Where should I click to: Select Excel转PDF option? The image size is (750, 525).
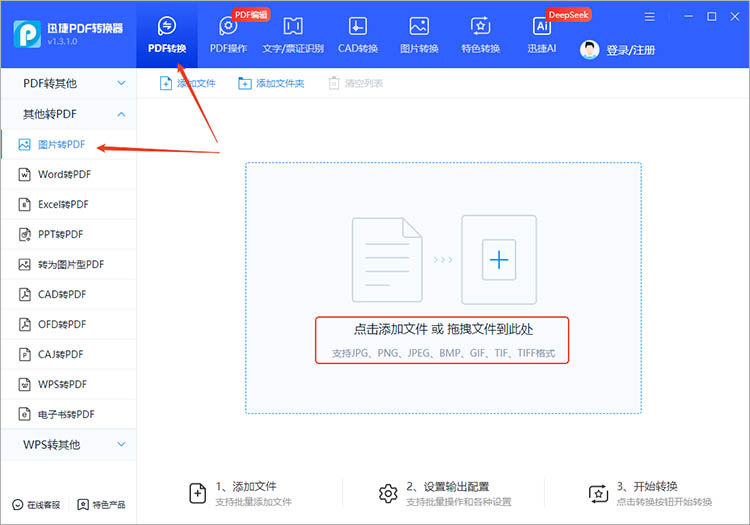point(68,204)
